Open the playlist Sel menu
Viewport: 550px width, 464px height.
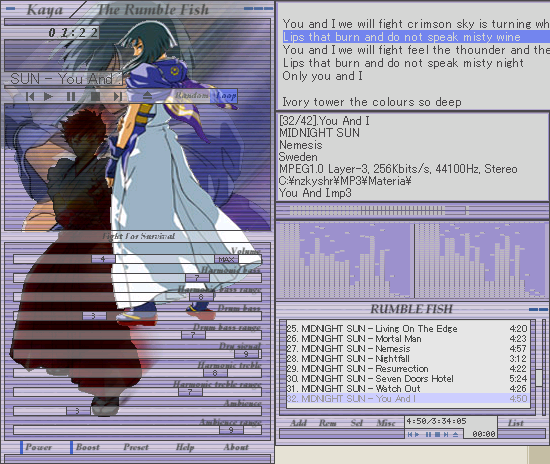tap(356, 423)
